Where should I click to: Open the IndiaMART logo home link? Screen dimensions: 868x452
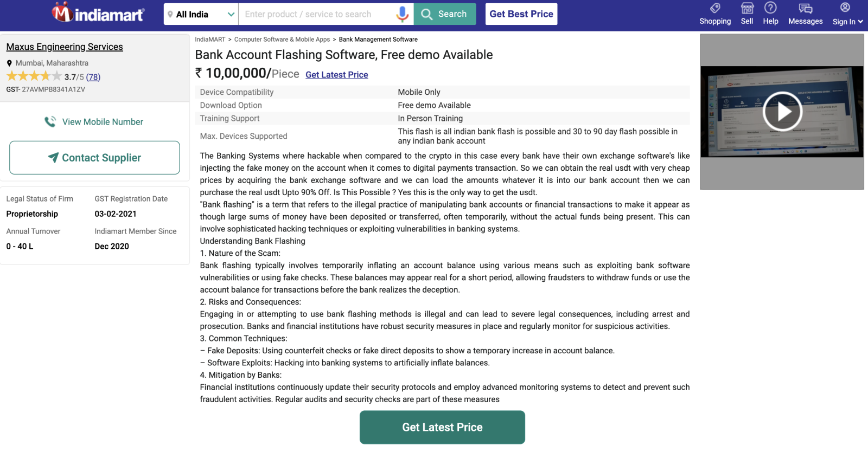coord(98,13)
